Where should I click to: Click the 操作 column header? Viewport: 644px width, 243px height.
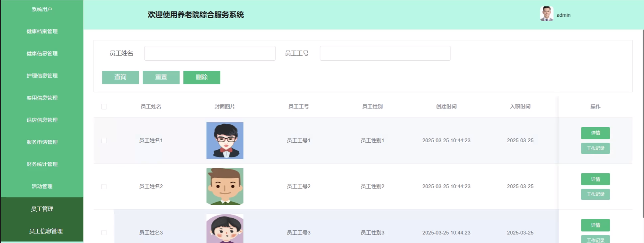pyautogui.click(x=595, y=107)
